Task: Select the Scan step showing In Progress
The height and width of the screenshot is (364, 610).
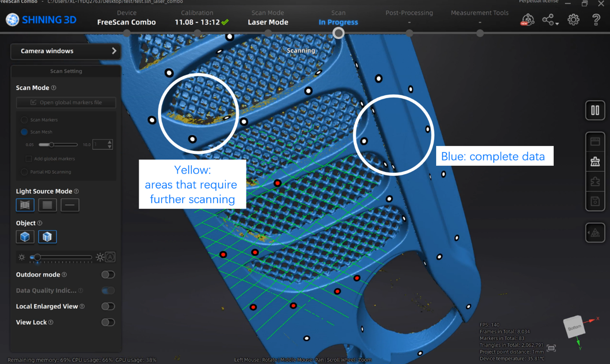Action: [338, 18]
